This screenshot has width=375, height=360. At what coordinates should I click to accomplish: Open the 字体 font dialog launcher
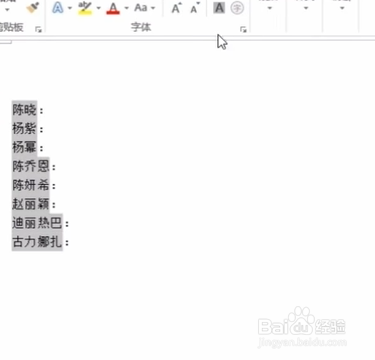tap(243, 30)
